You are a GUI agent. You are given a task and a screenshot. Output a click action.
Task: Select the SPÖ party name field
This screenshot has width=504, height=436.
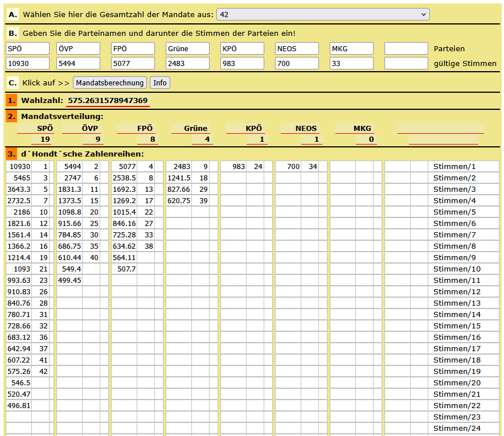coord(27,49)
